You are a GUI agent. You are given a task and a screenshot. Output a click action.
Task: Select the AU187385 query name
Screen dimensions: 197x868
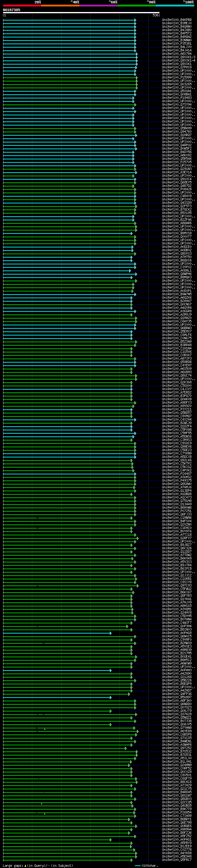tap(11, 10)
